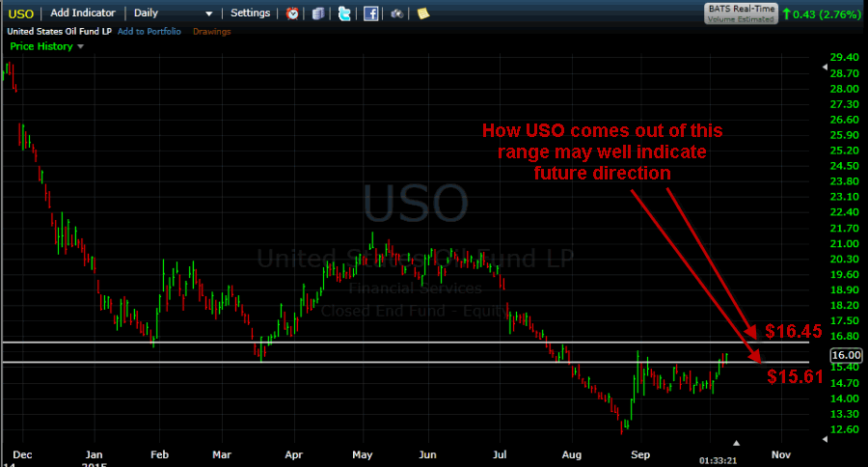Click the 21.00 price axis label
This screenshot has width=868, height=467.
(x=844, y=244)
